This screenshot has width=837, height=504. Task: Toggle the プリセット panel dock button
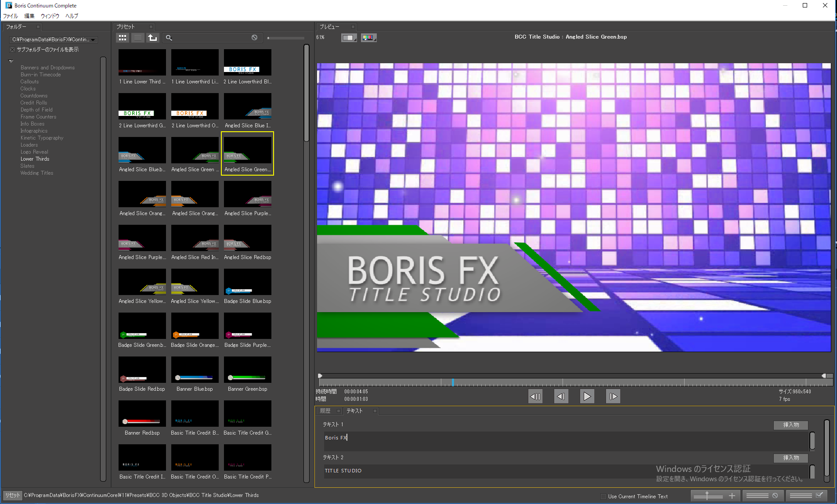click(151, 27)
